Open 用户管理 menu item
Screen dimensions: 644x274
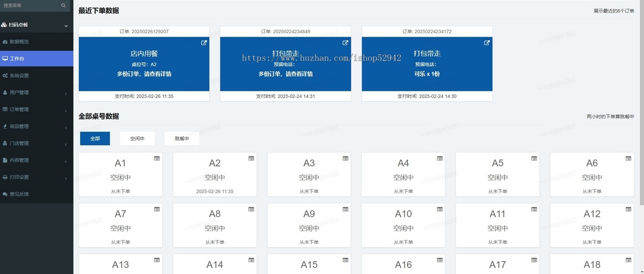[x=36, y=92]
